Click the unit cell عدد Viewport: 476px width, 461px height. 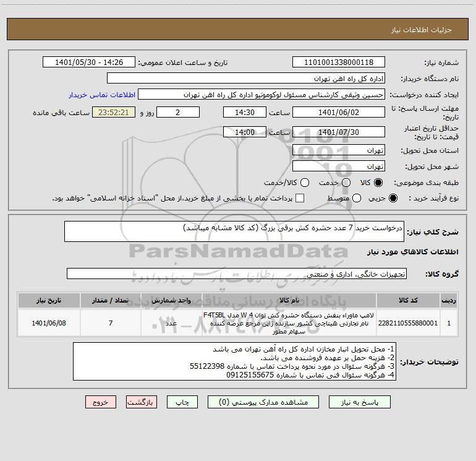coord(171,323)
